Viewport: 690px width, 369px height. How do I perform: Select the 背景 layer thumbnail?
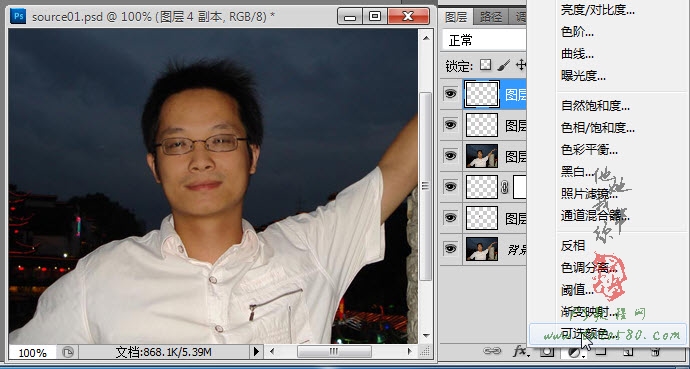[482, 249]
